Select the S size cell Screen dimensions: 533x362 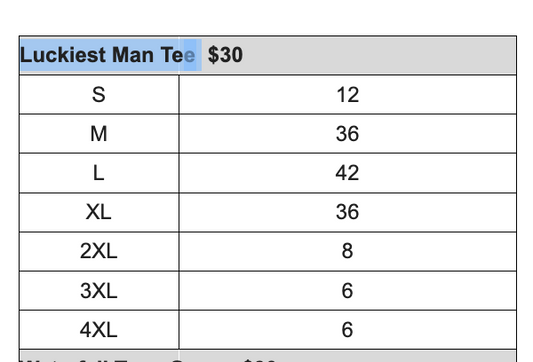[x=99, y=95]
